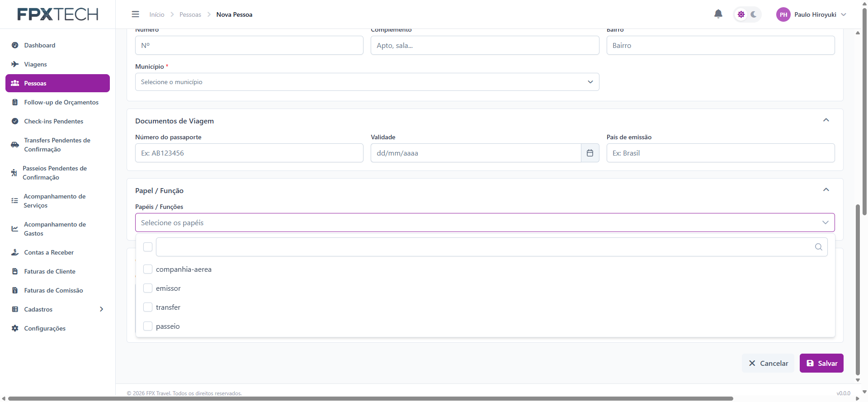Open Contas a Receber
Image resolution: width=868 pixels, height=402 pixels.
(57, 252)
